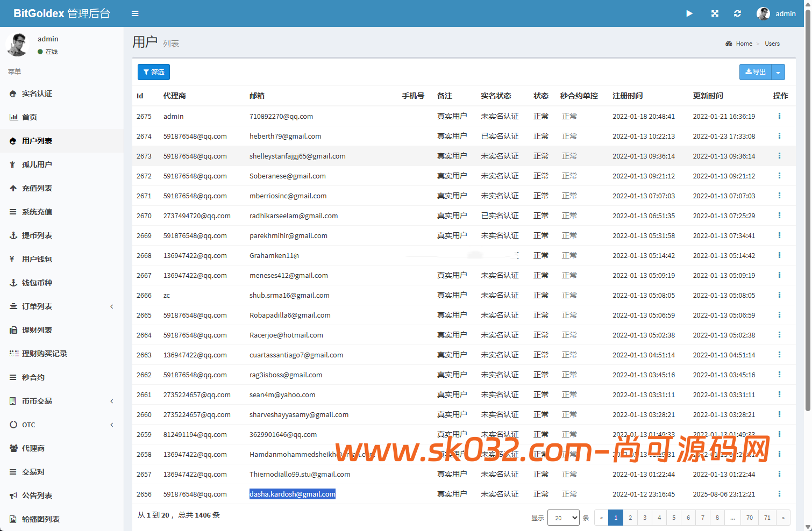Open 提币列表 via its download icon
The height and width of the screenshot is (531, 812).
pyautogui.click(x=13, y=235)
